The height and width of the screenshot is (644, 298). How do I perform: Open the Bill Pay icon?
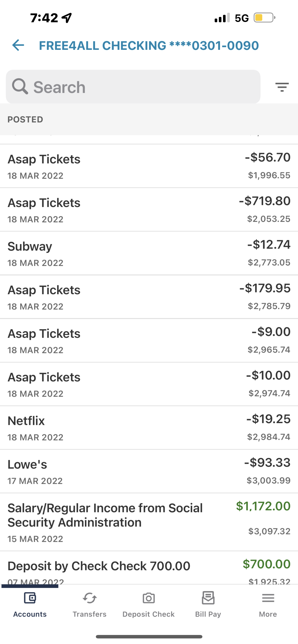(x=208, y=598)
